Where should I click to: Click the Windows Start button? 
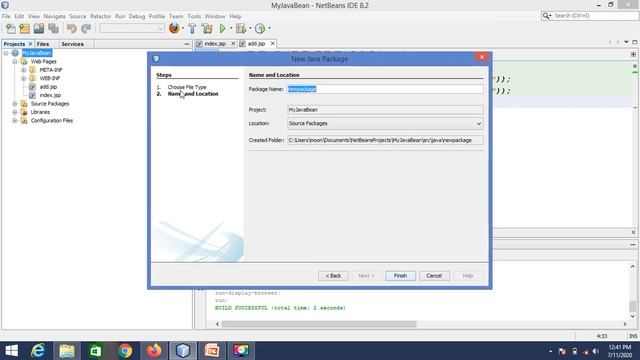coord(11,351)
